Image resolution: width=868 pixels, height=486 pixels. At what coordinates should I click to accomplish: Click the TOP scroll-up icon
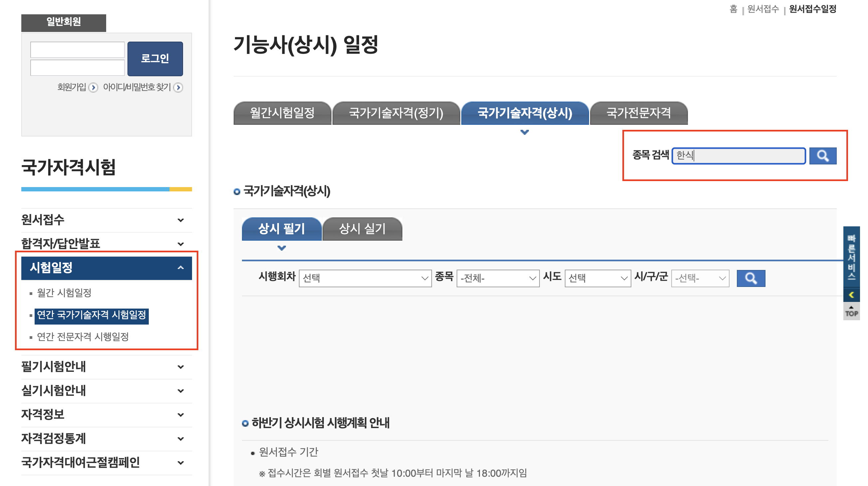click(x=851, y=312)
